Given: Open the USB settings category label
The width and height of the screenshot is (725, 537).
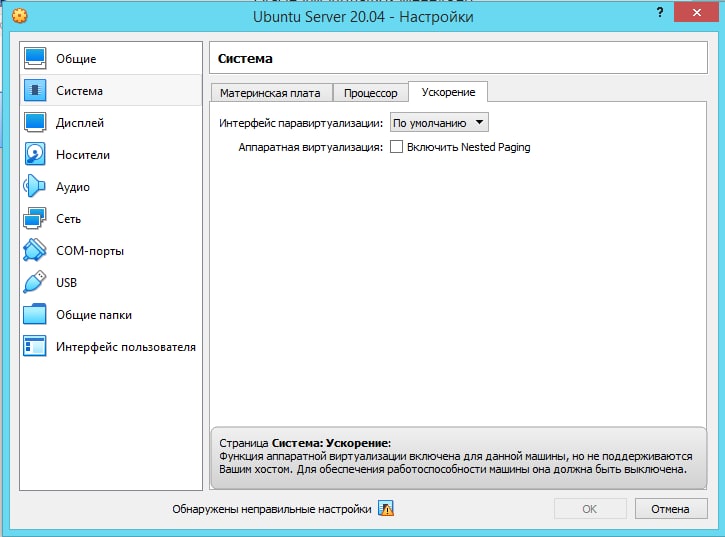Looking at the screenshot, I should (66, 283).
